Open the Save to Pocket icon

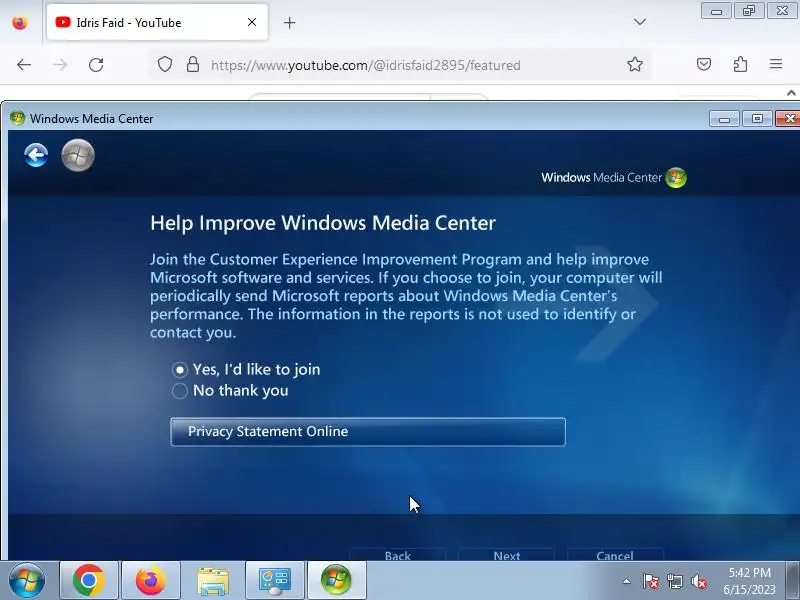(704, 64)
